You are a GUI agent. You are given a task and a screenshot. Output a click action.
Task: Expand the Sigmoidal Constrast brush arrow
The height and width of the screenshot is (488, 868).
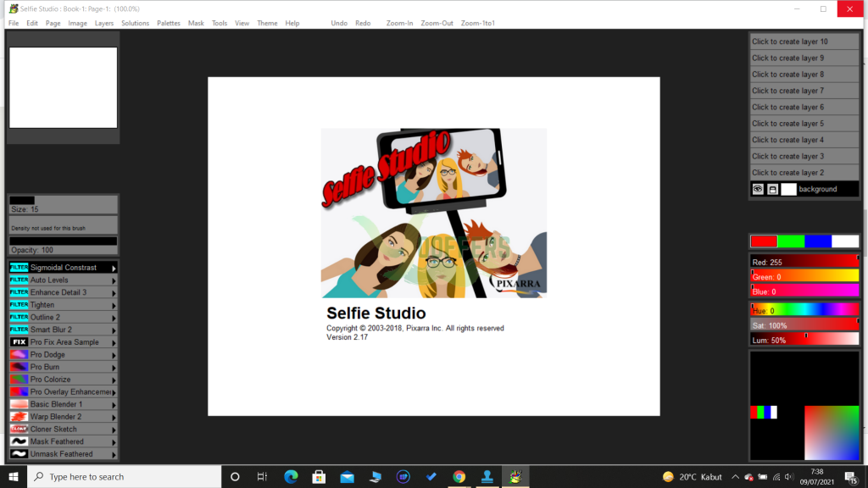tap(114, 269)
